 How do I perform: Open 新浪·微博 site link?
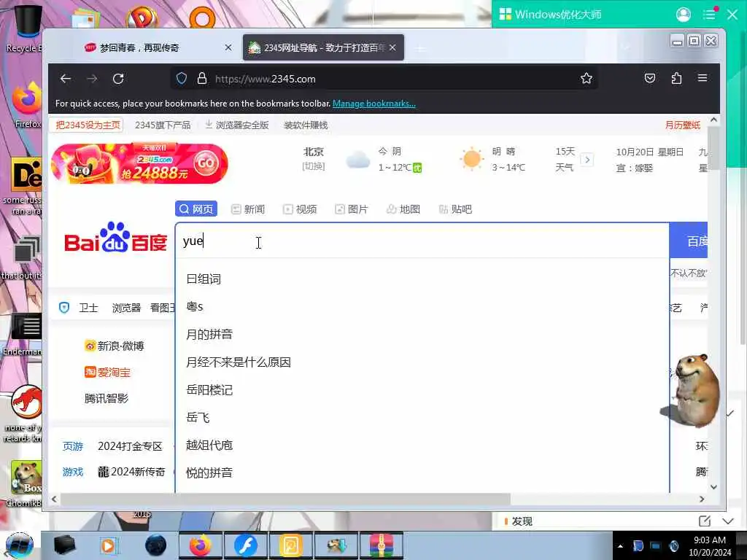click(115, 346)
